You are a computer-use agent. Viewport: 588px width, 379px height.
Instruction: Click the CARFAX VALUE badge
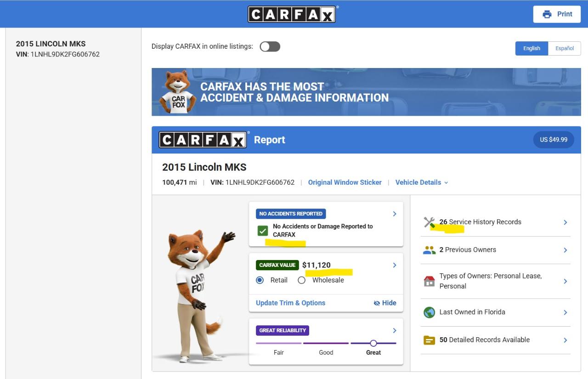pyautogui.click(x=277, y=265)
